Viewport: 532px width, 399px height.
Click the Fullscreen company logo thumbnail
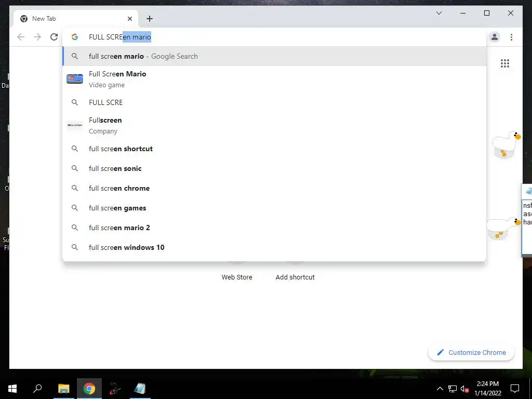[75, 125]
